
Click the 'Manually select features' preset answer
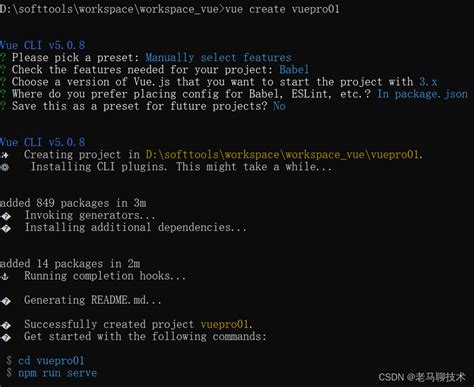(218, 57)
